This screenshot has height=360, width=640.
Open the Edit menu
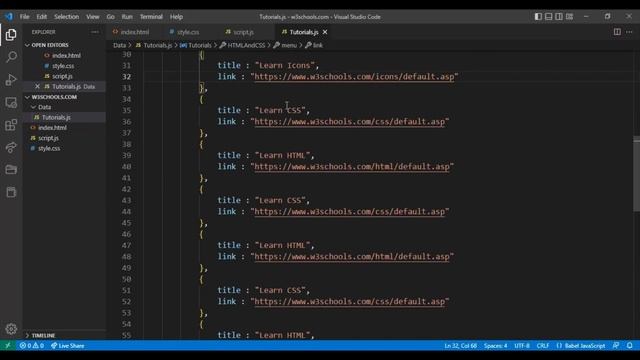click(x=42, y=17)
